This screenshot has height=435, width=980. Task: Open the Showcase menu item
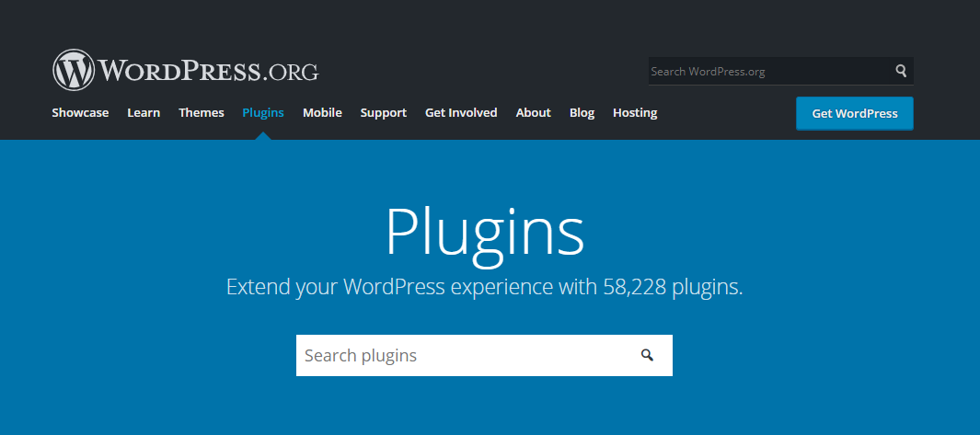[x=80, y=113]
